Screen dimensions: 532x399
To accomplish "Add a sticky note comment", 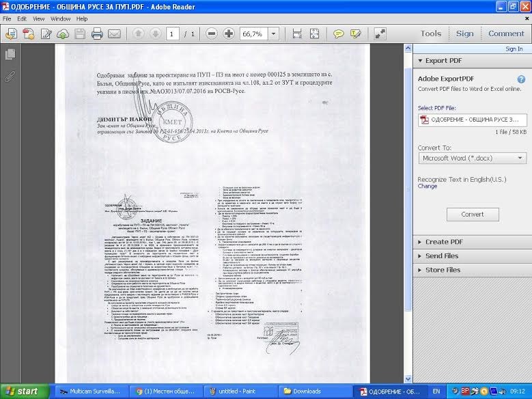I will [x=338, y=33].
